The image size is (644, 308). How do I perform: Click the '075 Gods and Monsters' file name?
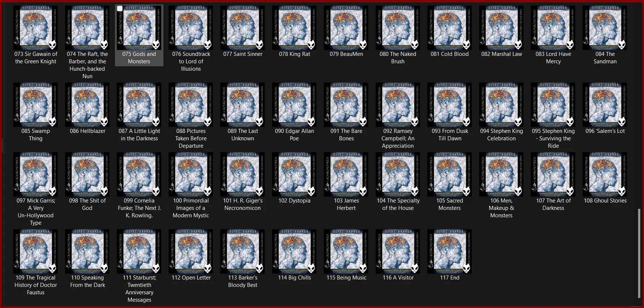pos(139,58)
